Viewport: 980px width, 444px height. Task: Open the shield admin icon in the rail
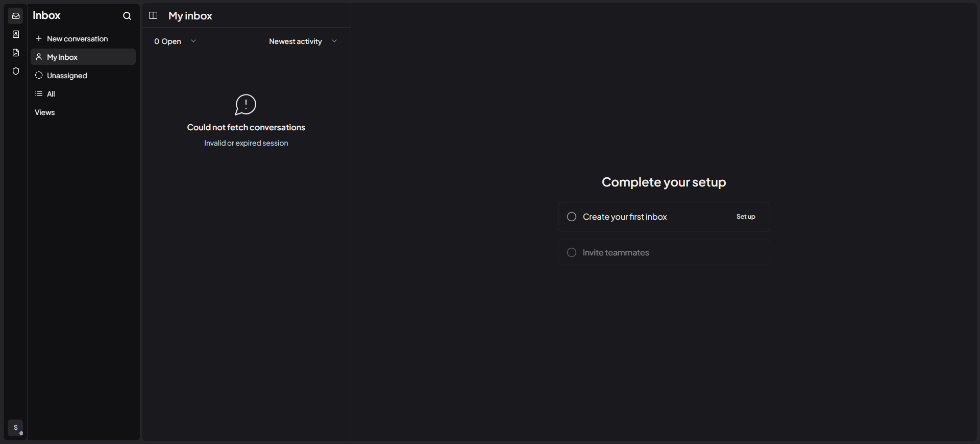pyautogui.click(x=16, y=71)
